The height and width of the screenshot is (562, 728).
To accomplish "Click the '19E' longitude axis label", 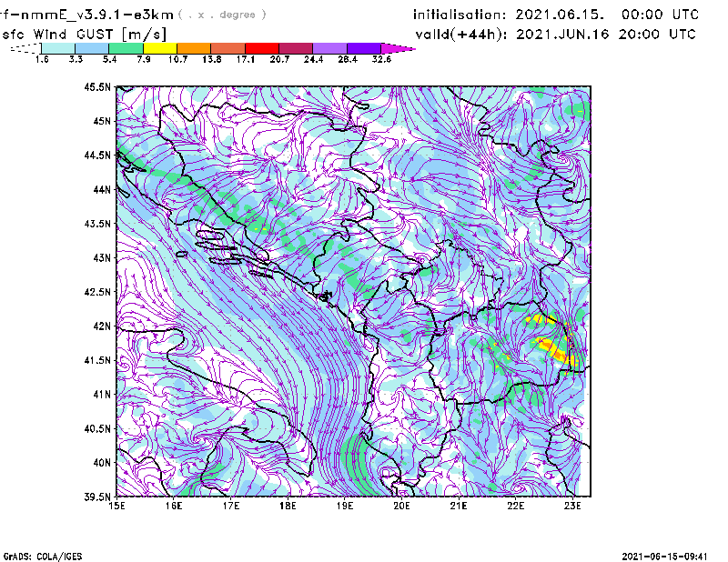I will pyautogui.click(x=345, y=506).
